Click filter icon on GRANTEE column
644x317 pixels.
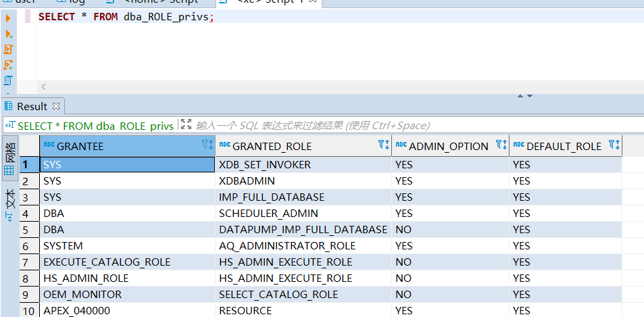pyautogui.click(x=207, y=145)
